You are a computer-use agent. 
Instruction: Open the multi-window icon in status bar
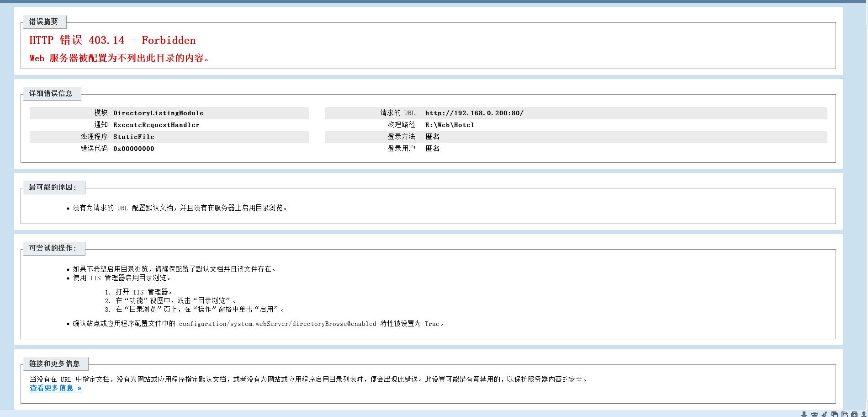click(834, 415)
